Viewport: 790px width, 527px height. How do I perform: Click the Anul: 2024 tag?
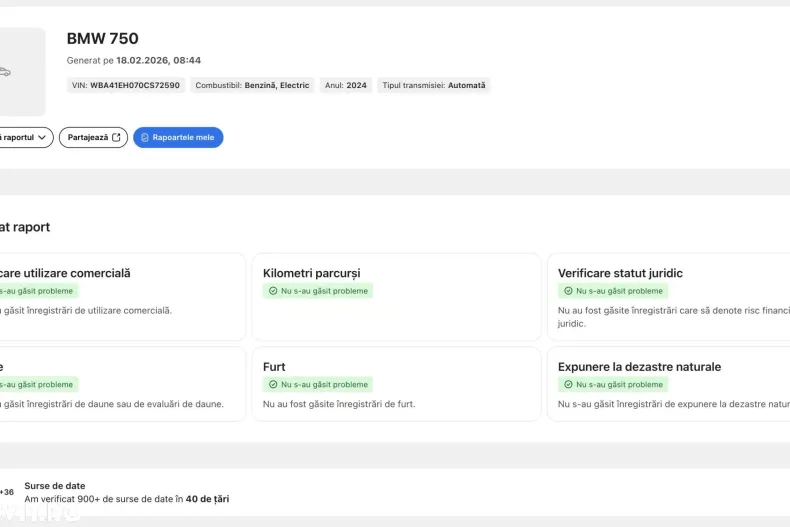346,85
